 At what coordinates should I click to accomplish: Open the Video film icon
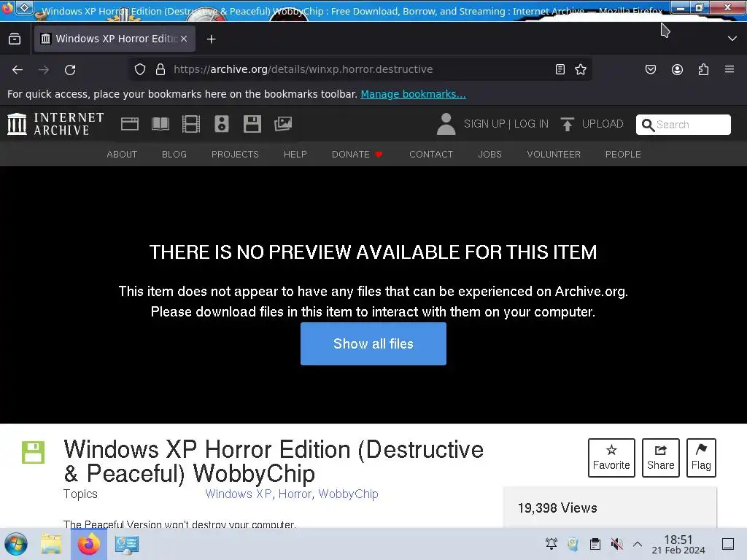[x=191, y=124]
